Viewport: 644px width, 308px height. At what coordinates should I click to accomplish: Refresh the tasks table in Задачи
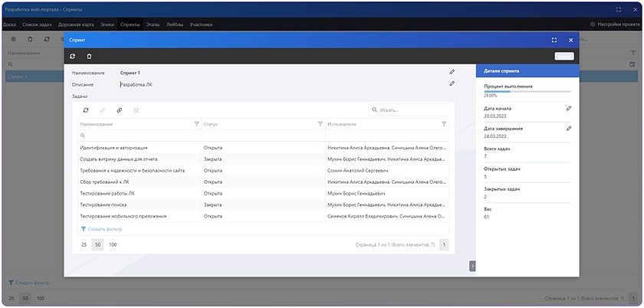86,110
